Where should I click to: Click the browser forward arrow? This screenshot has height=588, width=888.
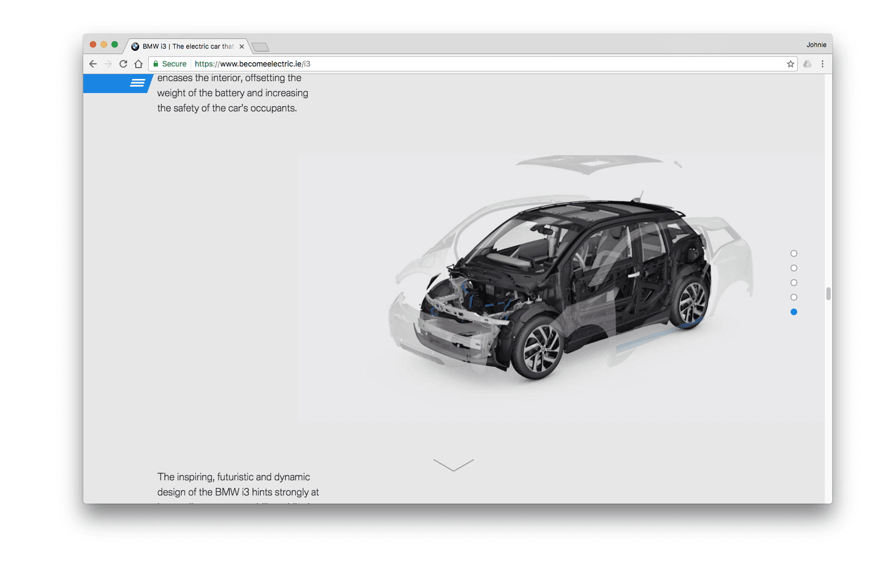pyautogui.click(x=108, y=64)
